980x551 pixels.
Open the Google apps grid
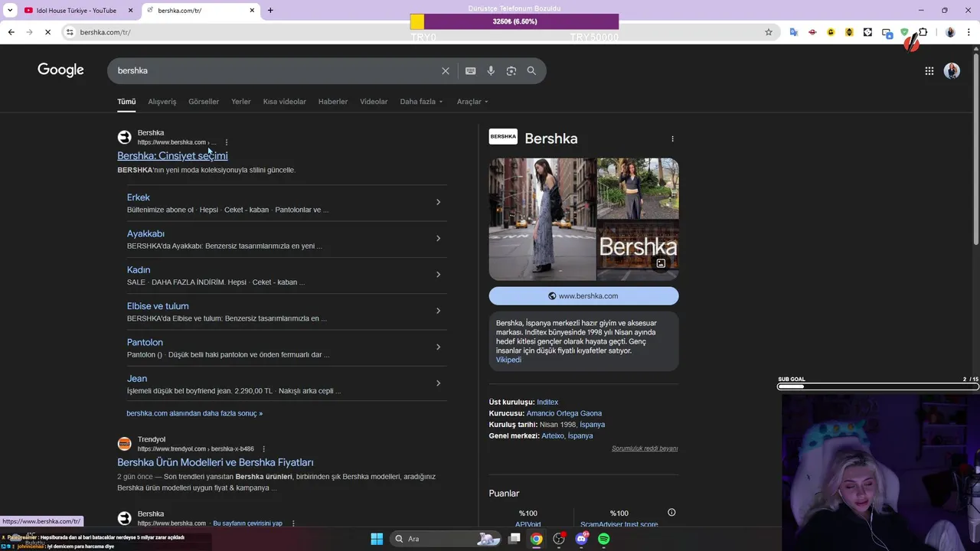929,71
